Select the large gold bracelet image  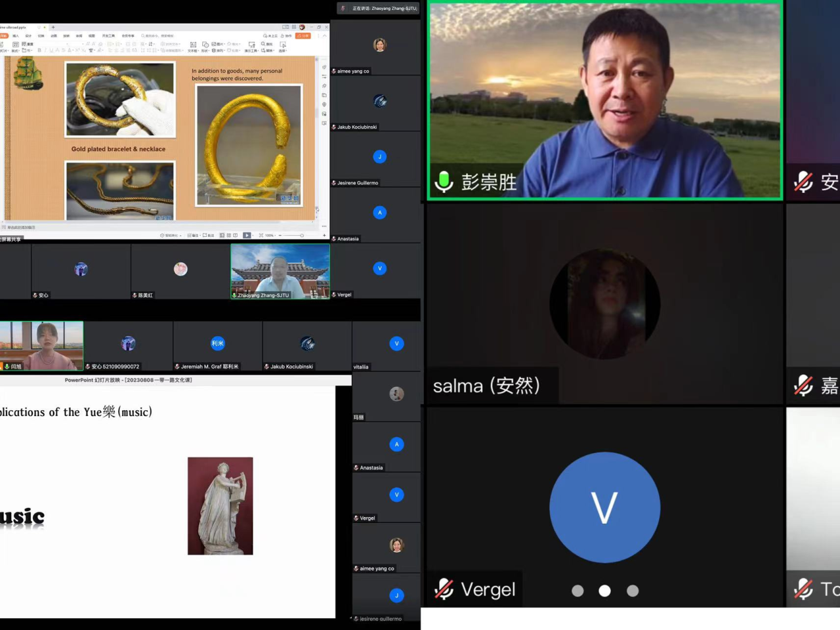[249, 144]
